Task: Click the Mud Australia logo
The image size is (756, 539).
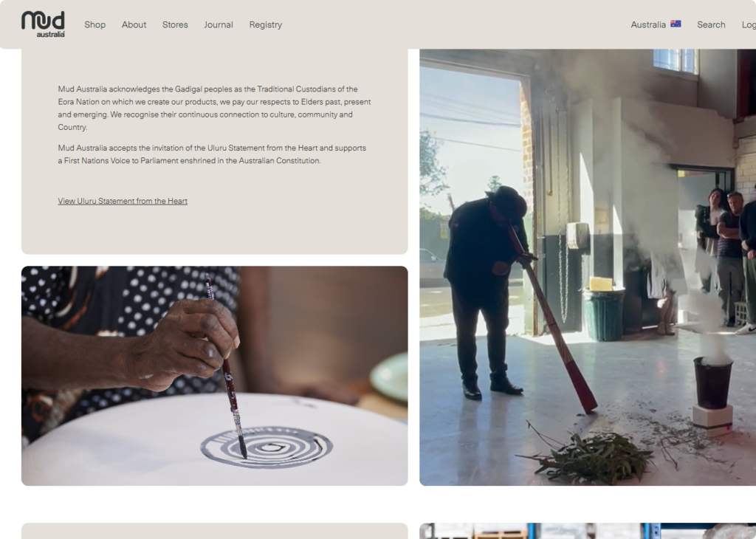Action: [x=43, y=24]
